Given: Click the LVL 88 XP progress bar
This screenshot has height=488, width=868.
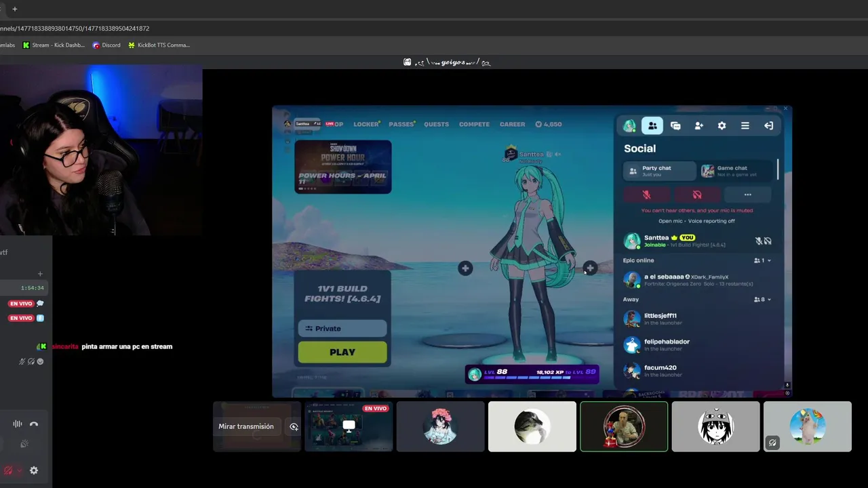Looking at the screenshot, I should 532,373.
